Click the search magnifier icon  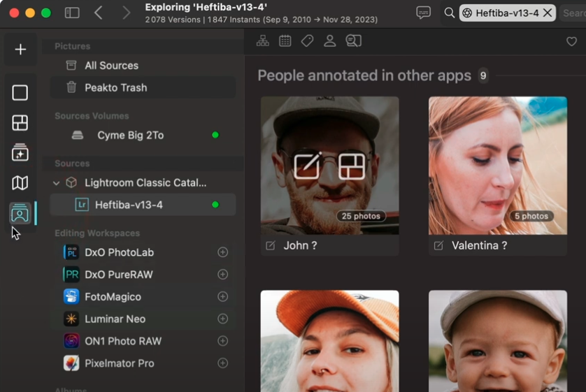click(449, 13)
